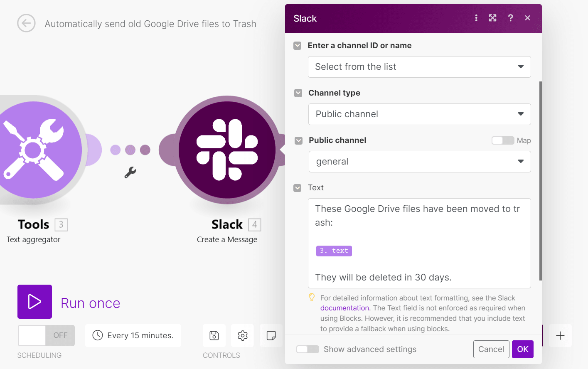Open the notes icon in controls bar
The height and width of the screenshot is (369, 588).
click(271, 335)
